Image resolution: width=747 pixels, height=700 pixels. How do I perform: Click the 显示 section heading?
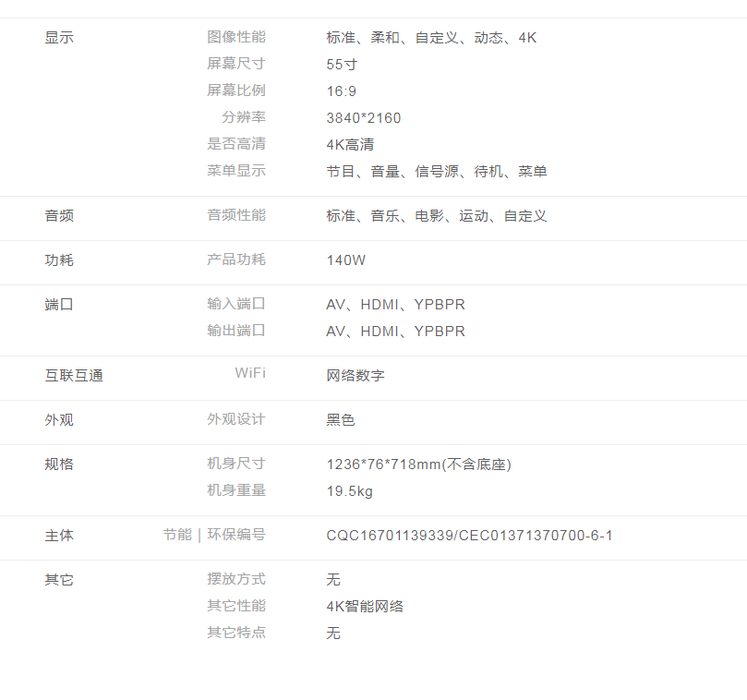point(59,38)
